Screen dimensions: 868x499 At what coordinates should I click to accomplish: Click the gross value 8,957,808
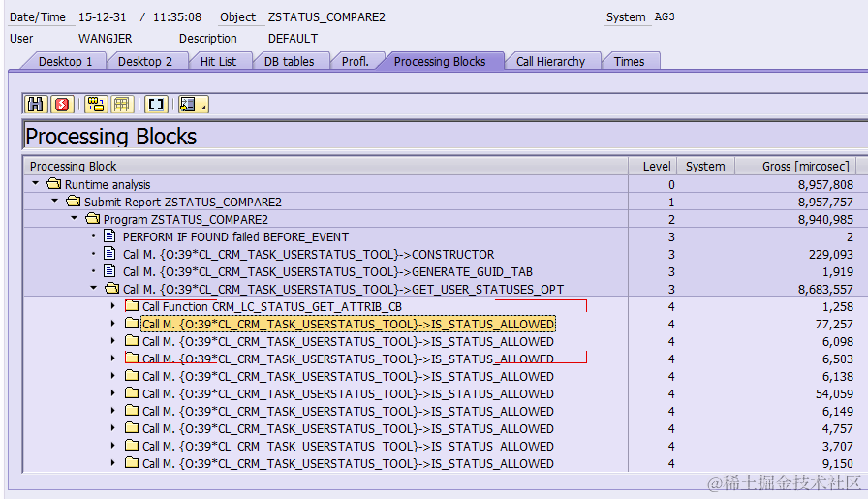(825, 184)
